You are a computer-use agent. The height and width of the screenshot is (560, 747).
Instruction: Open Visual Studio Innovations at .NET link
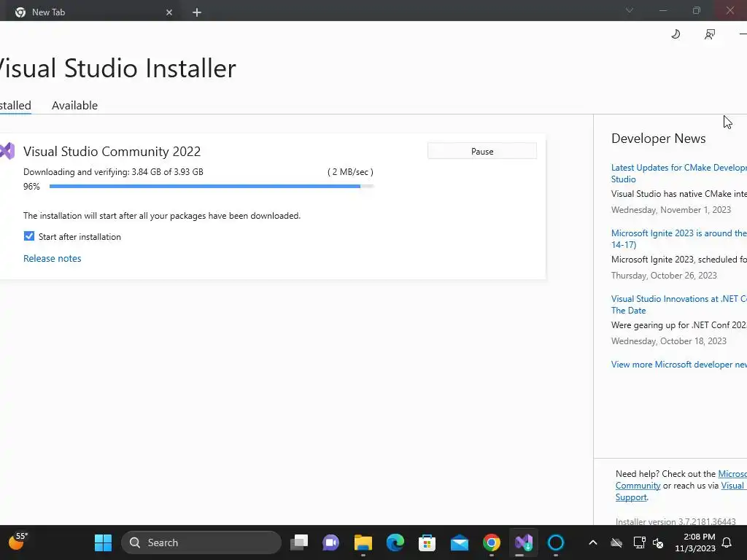(x=679, y=305)
